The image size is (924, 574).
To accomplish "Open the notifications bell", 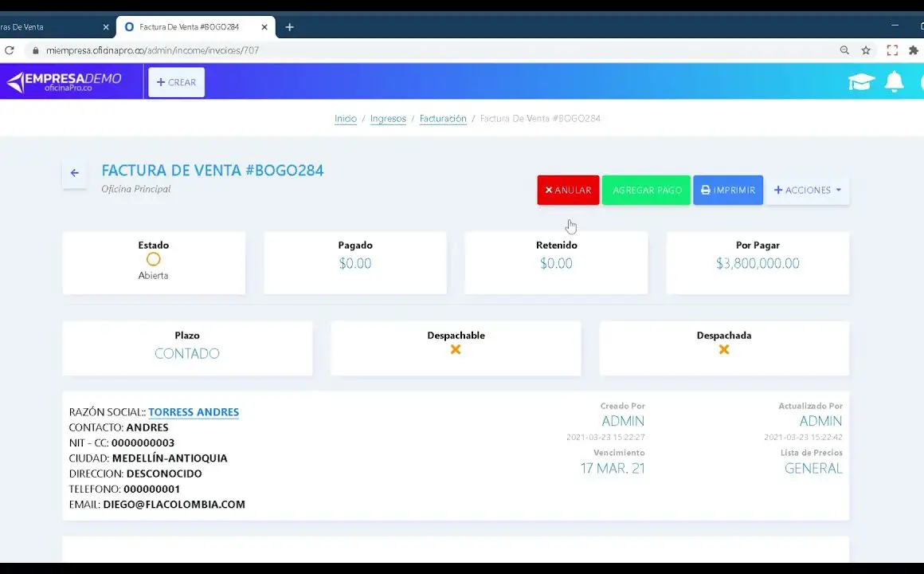I will point(895,82).
